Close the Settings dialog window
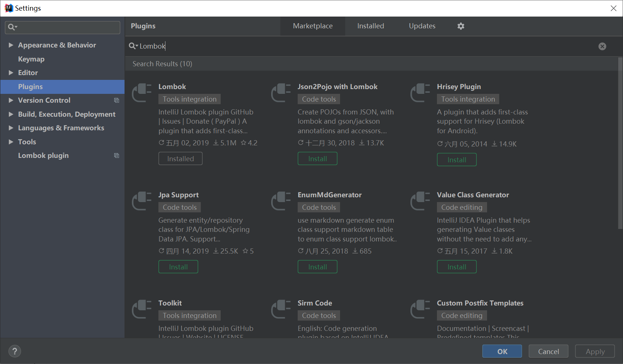 point(613,8)
